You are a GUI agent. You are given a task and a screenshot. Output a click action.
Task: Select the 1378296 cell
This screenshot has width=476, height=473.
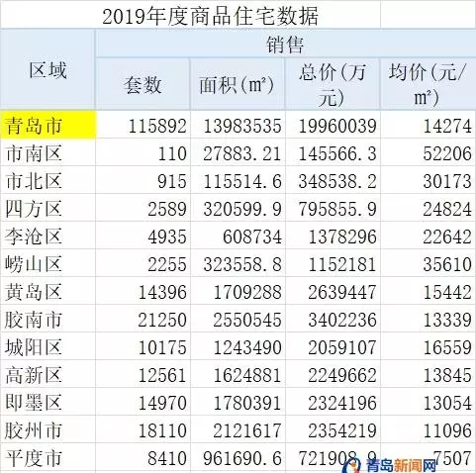[333, 236]
